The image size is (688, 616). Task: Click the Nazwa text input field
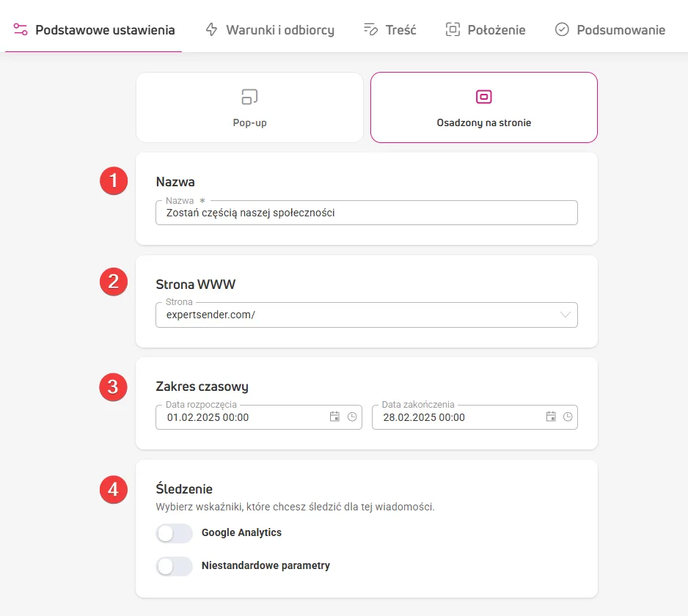tap(367, 213)
